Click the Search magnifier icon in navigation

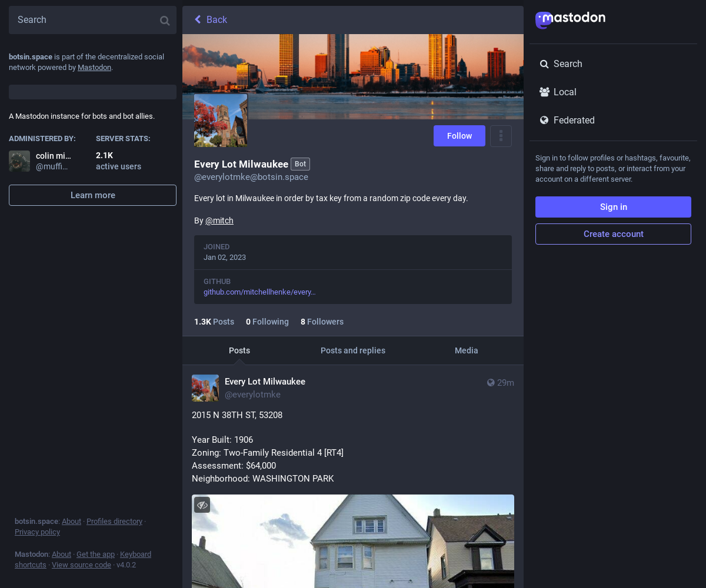(x=544, y=64)
